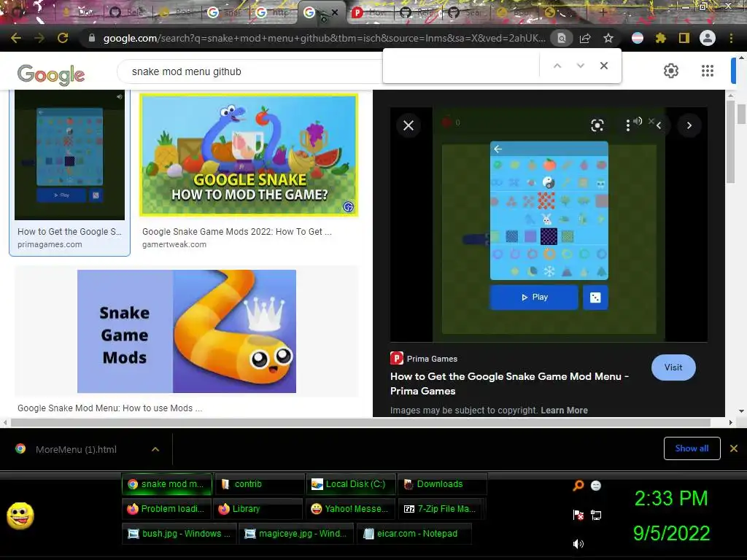This screenshot has height=560, width=747.
Task: Switch to eicar.com Notepad window
Action: (x=414, y=533)
